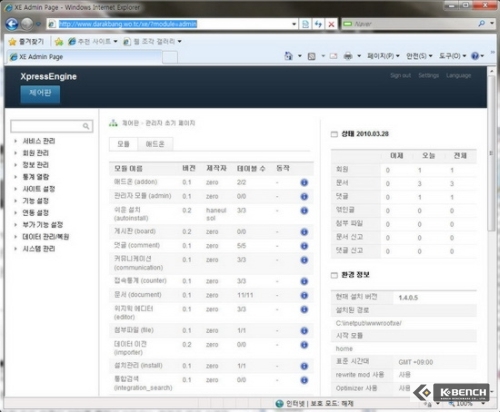Click the red Stop loading icon
The image size is (500, 412).
coord(331,24)
